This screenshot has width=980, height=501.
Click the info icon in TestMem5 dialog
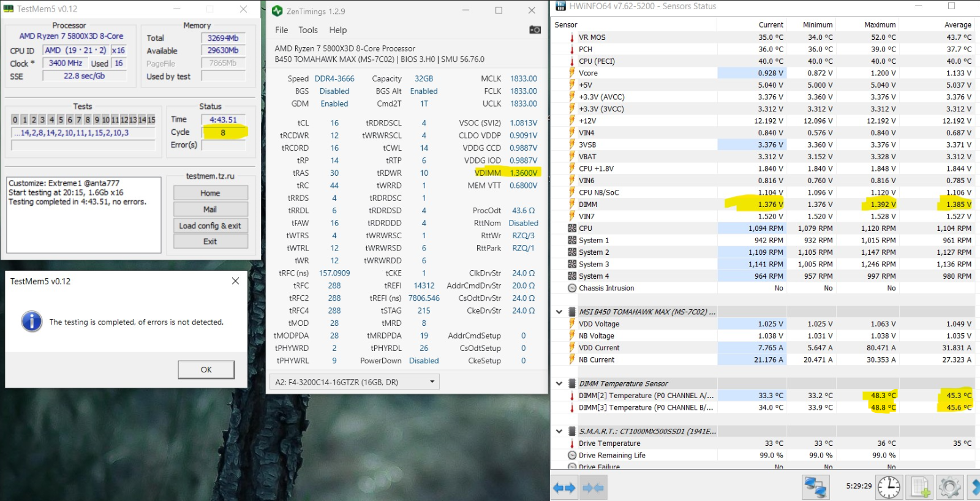(31, 322)
